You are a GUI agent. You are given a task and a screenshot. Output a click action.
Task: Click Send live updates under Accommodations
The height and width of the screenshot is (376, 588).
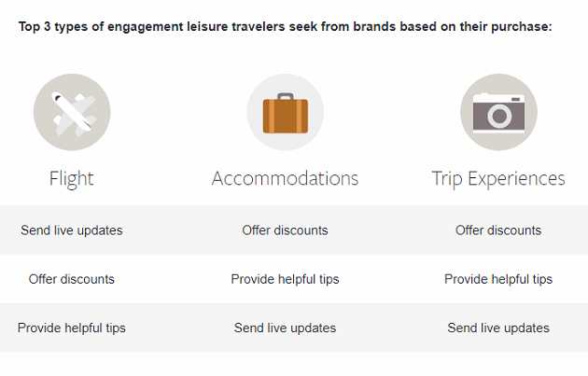(x=285, y=328)
